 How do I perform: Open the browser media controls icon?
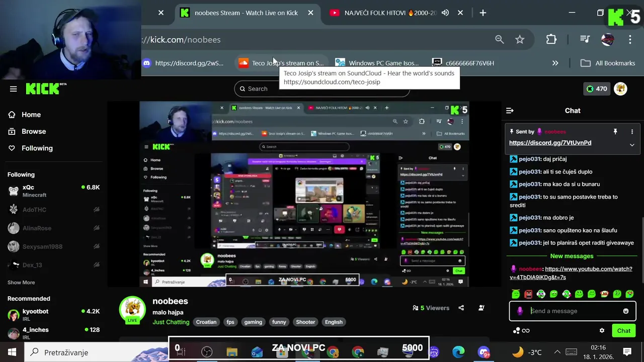[x=585, y=39]
